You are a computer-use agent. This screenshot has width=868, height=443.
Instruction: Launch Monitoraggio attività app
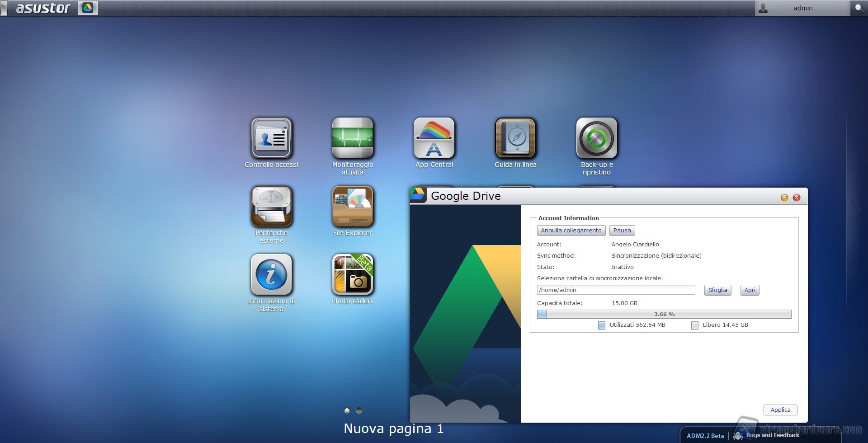coord(353,138)
